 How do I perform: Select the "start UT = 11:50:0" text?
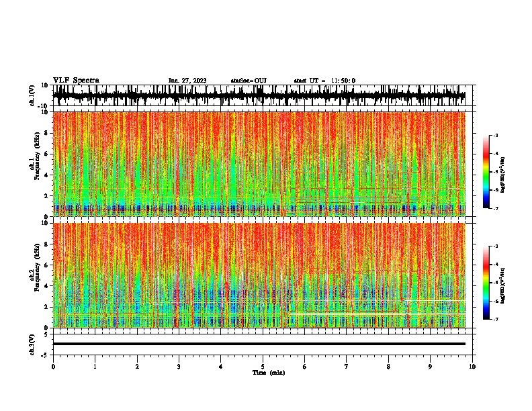(x=324, y=81)
